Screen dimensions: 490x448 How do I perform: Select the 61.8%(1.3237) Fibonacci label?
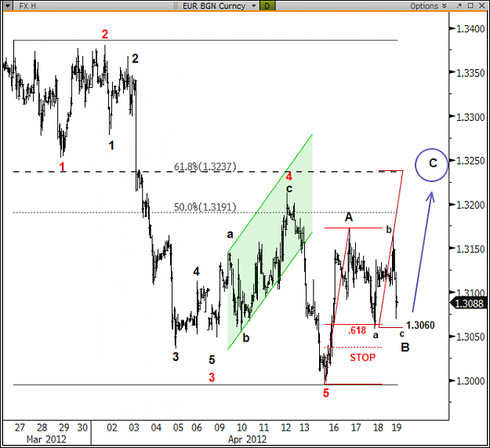pyautogui.click(x=205, y=166)
